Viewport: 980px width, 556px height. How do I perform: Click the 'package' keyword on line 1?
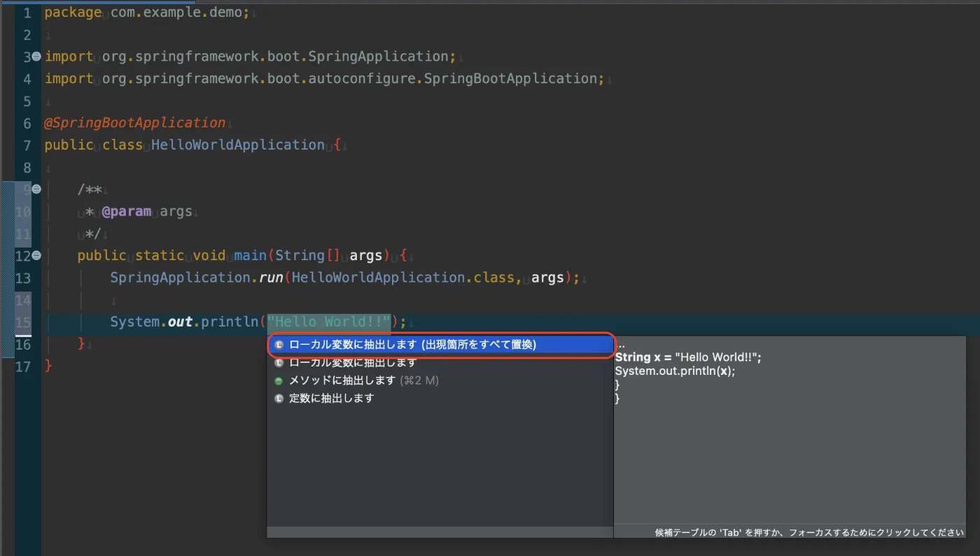[73, 13]
